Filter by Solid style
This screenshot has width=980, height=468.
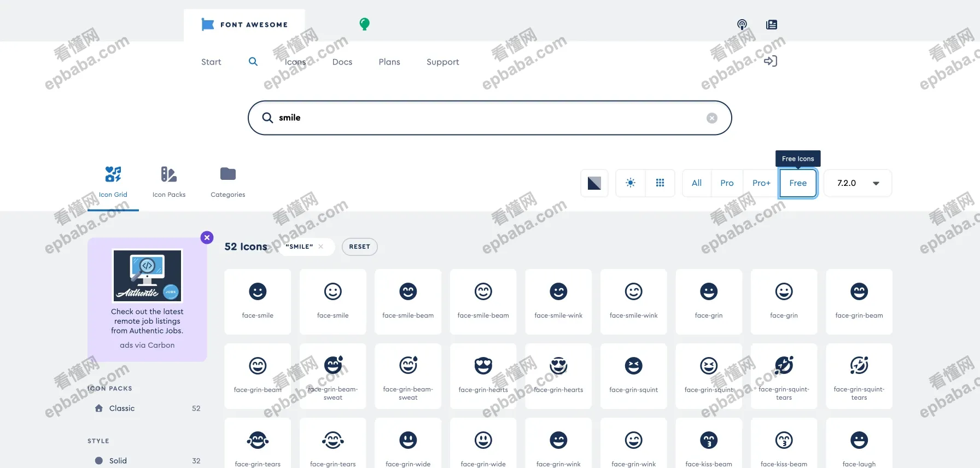(147, 461)
